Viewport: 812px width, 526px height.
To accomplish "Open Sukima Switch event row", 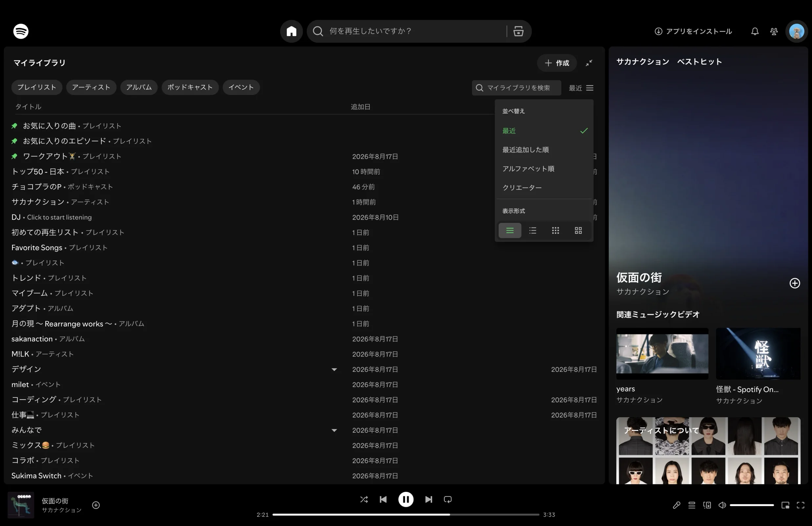I will pos(304,475).
